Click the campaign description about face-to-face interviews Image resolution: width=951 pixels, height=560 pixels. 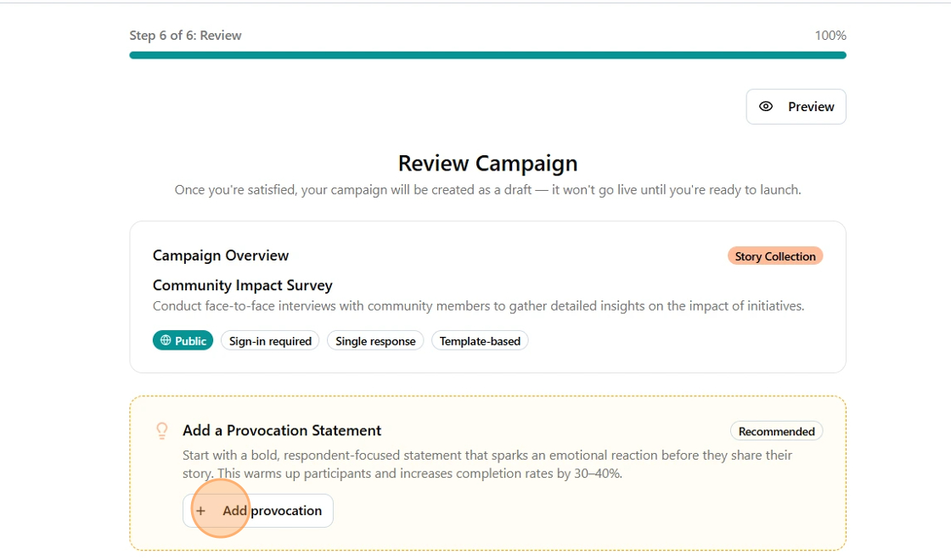(479, 306)
